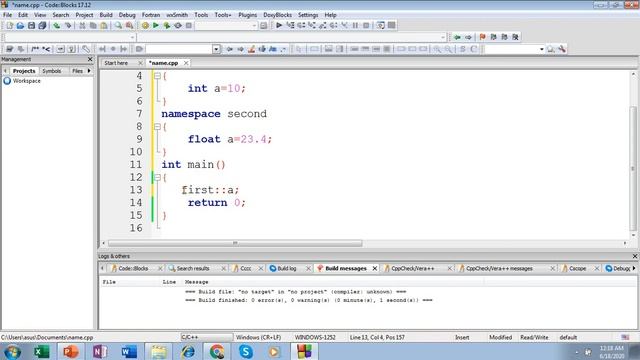The width and height of the screenshot is (640, 360).
Task: Click the Debug/Continue play icon
Action: 279,25
